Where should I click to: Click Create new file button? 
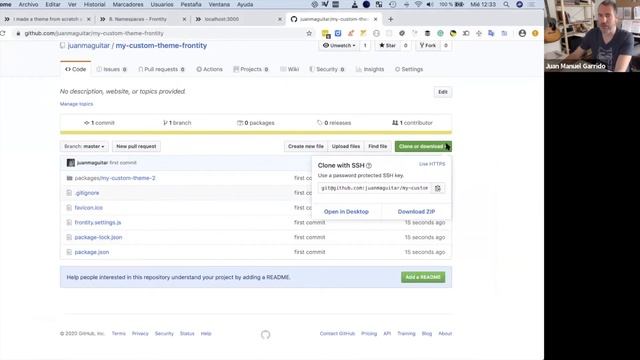pos(306,146)
